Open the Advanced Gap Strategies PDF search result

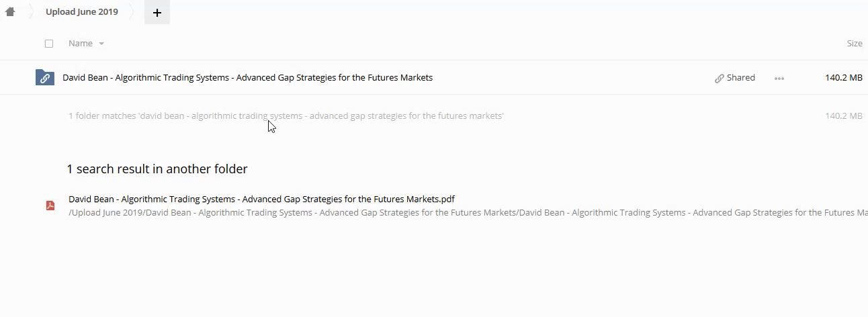tap(261, 199)
